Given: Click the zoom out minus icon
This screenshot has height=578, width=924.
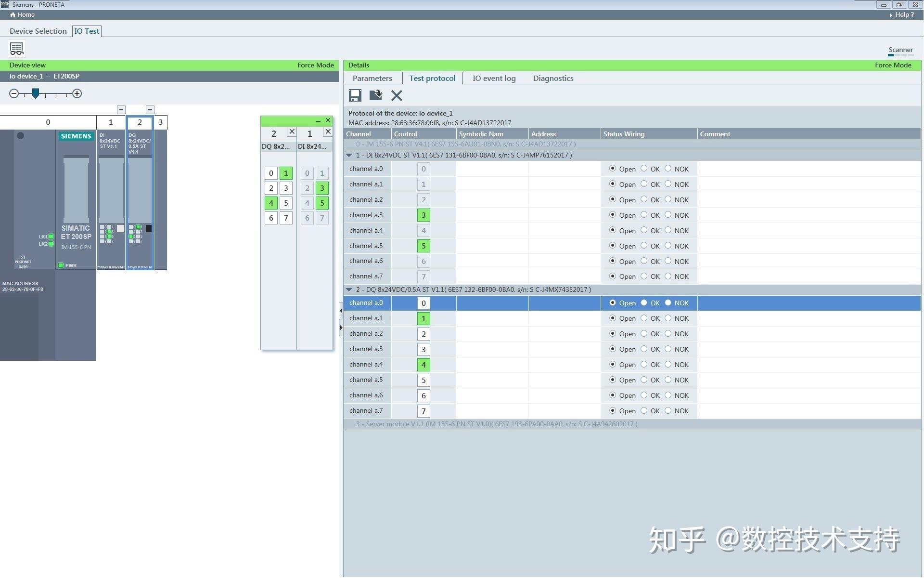Looking at the screenshot, I should [x=14, y=93].
